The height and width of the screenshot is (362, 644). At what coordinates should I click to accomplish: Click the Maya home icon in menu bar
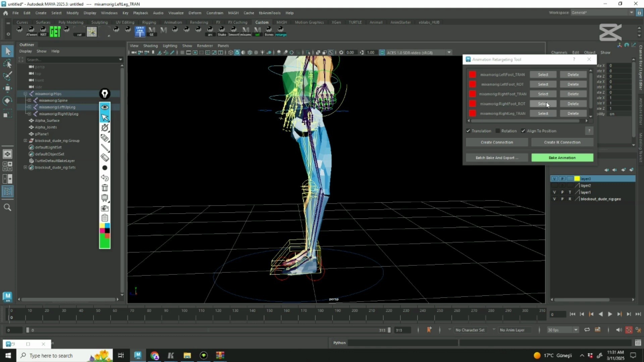coord(5,13)
